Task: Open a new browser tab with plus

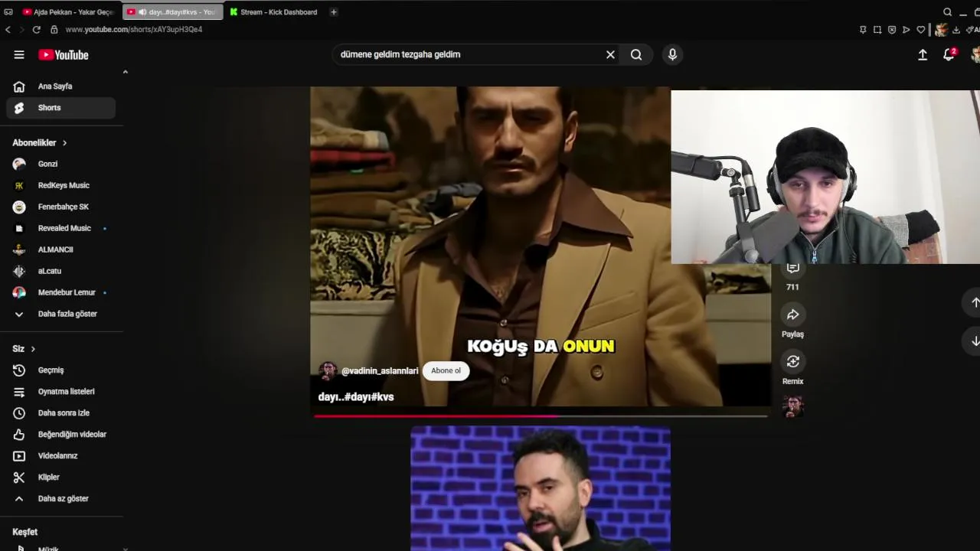Action: click(333, 12)
